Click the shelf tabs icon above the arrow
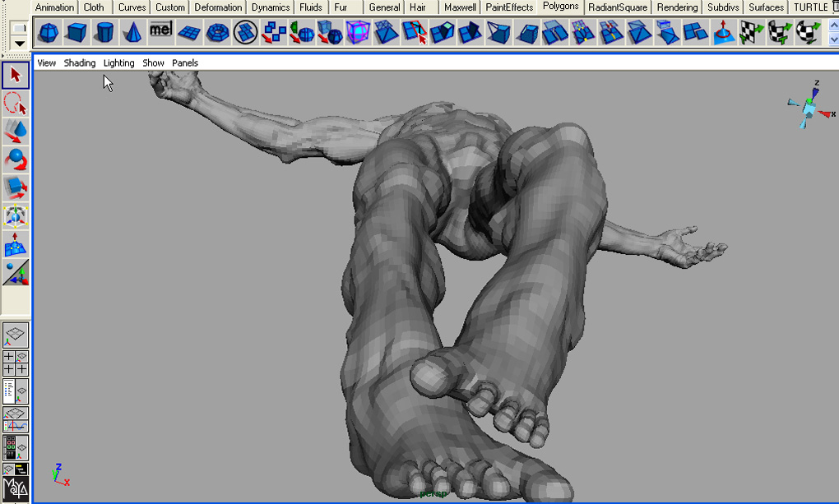 pyautogui.click(x=19, y=28)
